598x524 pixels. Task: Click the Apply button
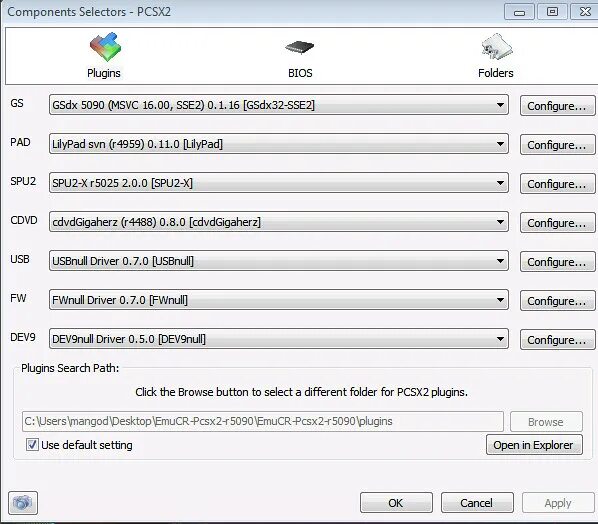point(558,503)
